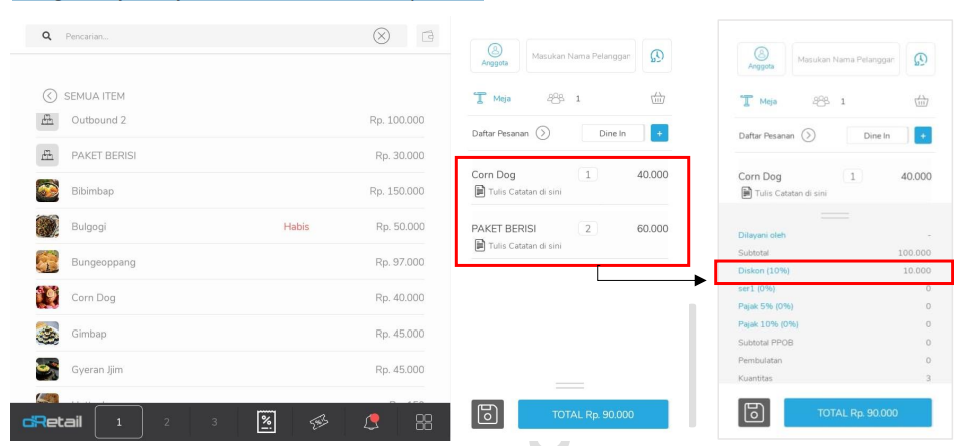Click the wallet icon beside the search bar
The width and height of the screenshot is (954, 446).
[427, 36]
